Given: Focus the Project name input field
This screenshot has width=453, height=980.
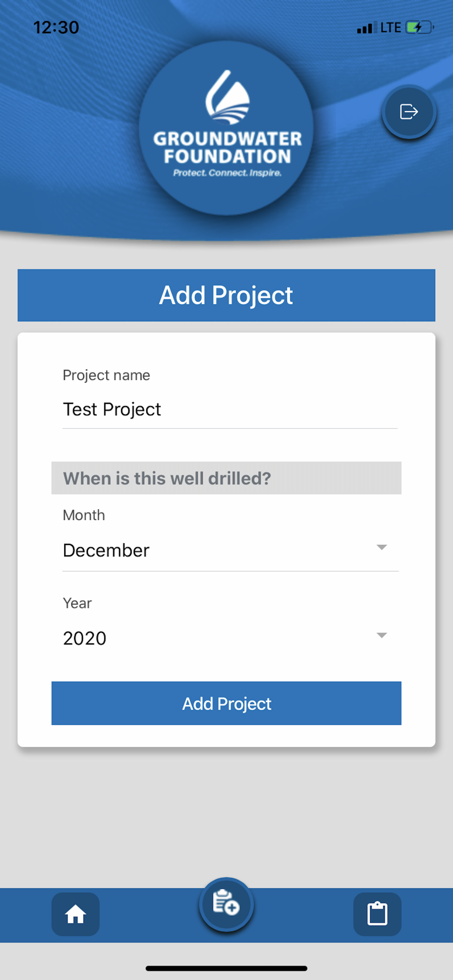Looking at the screenshot, I should coord(230,410).
